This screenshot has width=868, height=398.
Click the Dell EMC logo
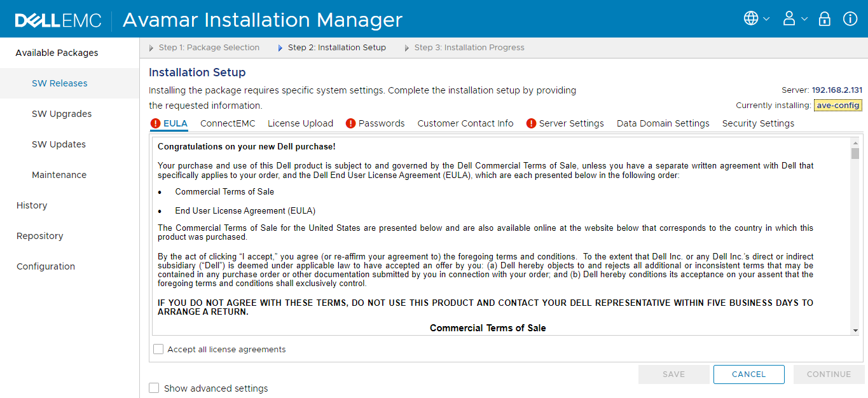pos(59,20)
